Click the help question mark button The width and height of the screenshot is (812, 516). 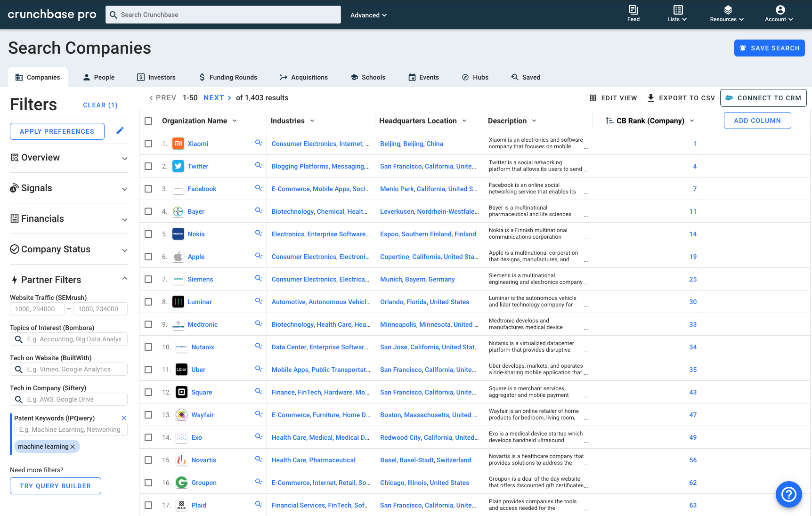788,494
